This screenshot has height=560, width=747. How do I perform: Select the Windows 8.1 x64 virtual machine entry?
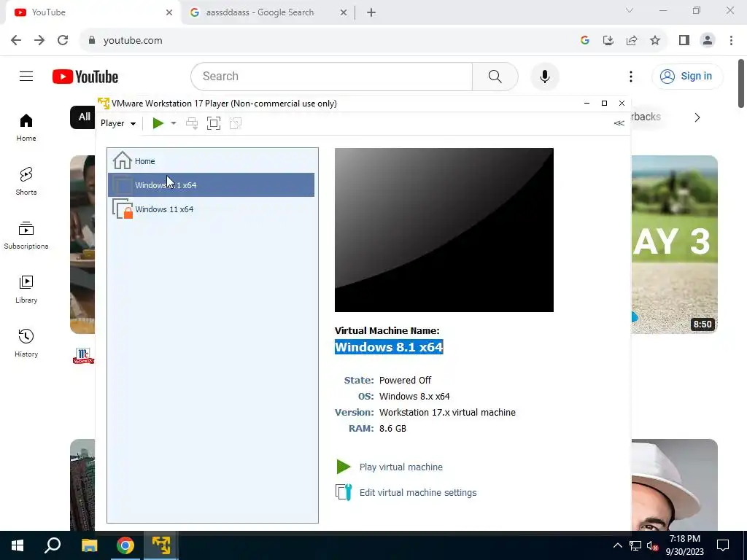[211, 184]
